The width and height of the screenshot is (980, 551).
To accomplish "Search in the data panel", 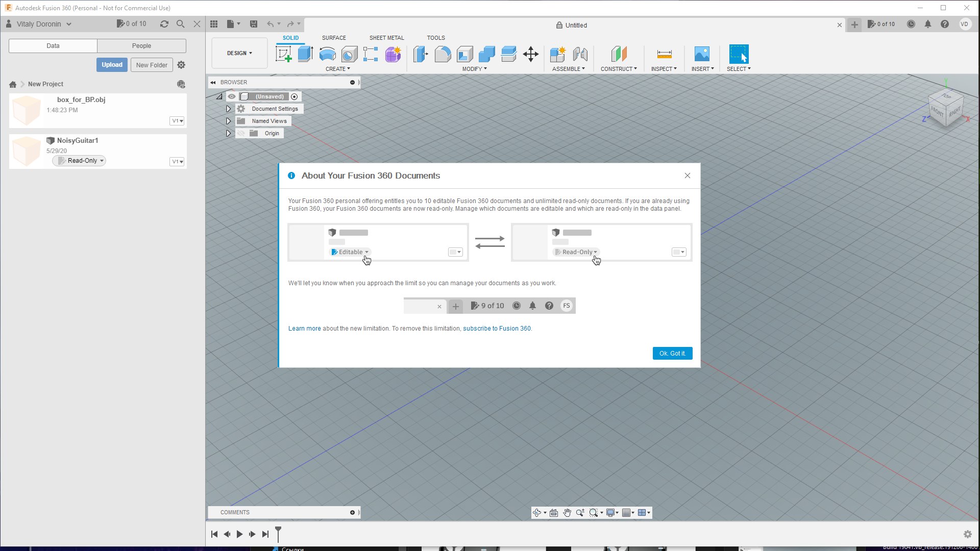I will pyautogui.click(x=180, y=24).
